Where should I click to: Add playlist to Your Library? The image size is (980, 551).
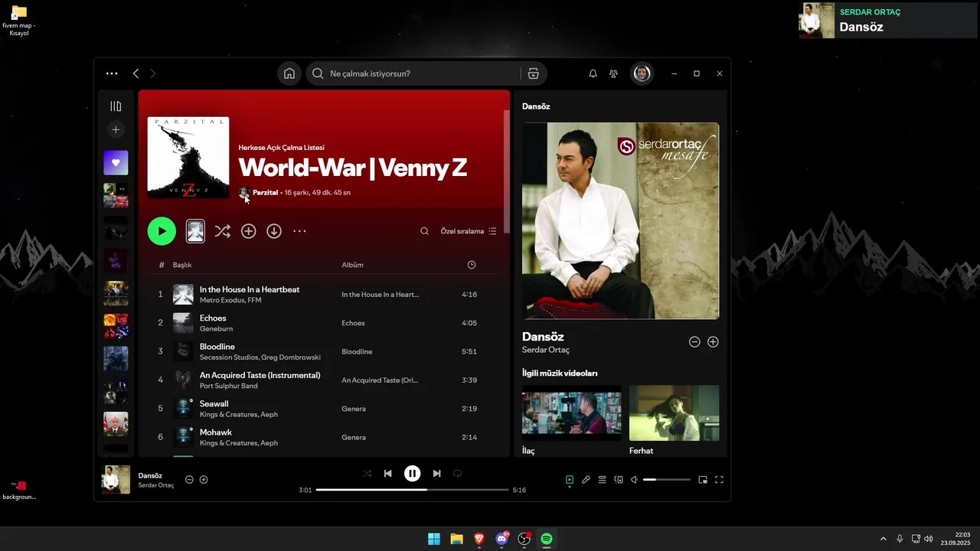(x=248, y=231)
